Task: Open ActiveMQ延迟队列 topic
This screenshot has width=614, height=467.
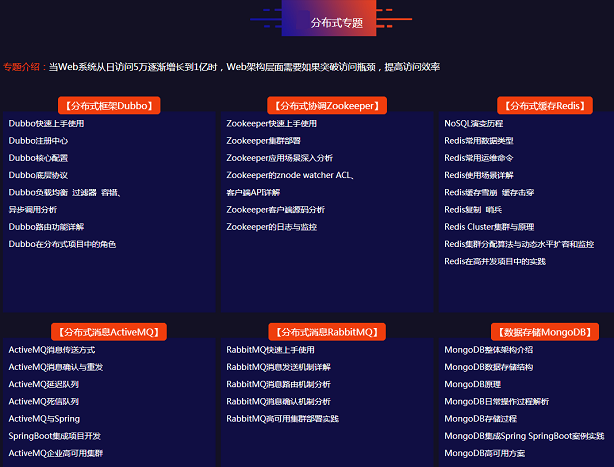Action: click(44, 384)
